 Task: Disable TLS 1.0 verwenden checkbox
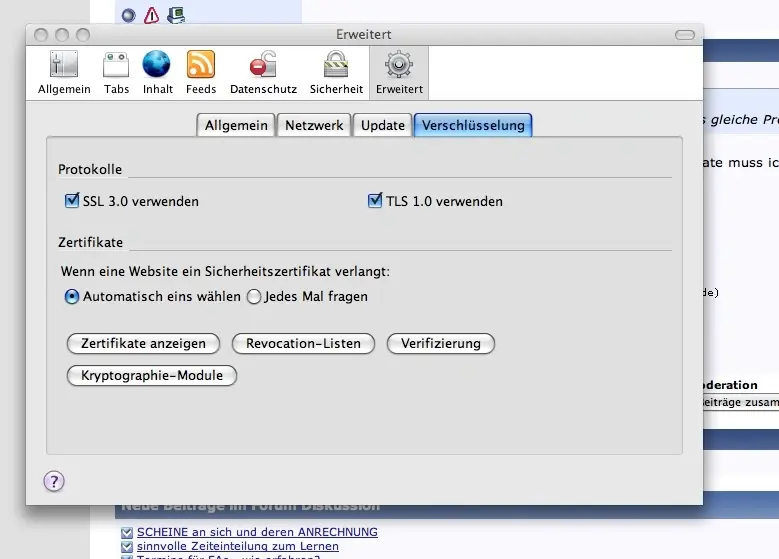[375, 201]
